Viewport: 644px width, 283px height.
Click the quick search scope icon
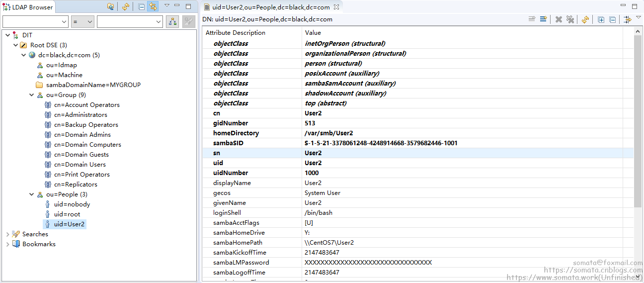172,21
